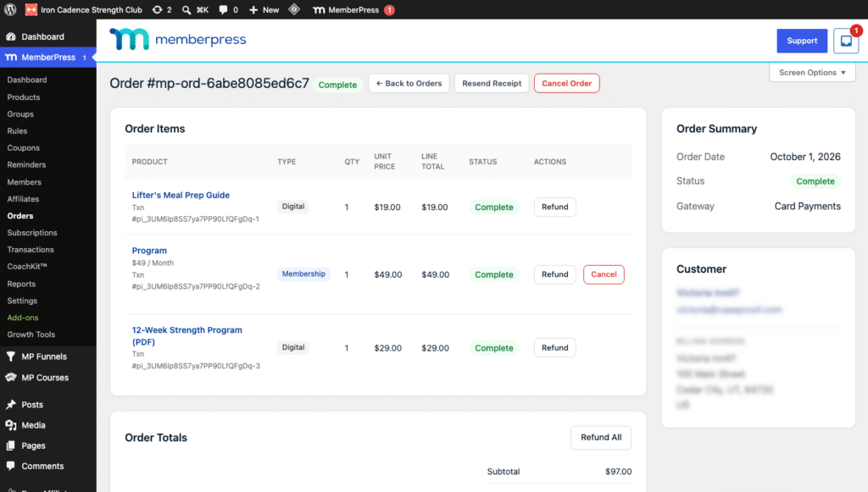Screen dimensions: 868x492
Task: Open MemberPress Settings submenu
Action: click(x=22, y=301)
